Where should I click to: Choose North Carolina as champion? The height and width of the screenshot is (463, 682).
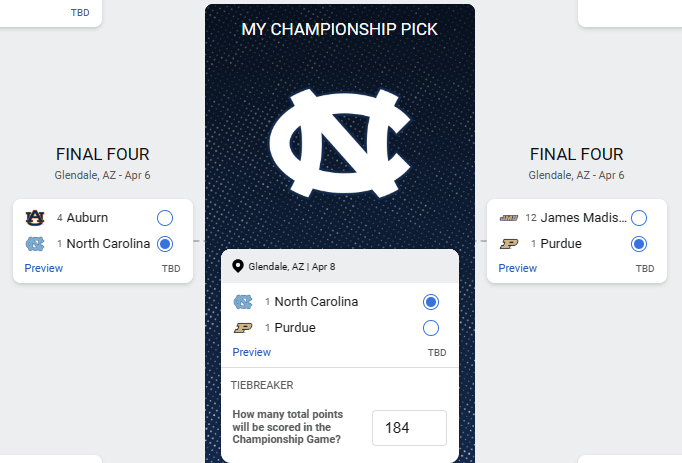[x=431, y=302]
